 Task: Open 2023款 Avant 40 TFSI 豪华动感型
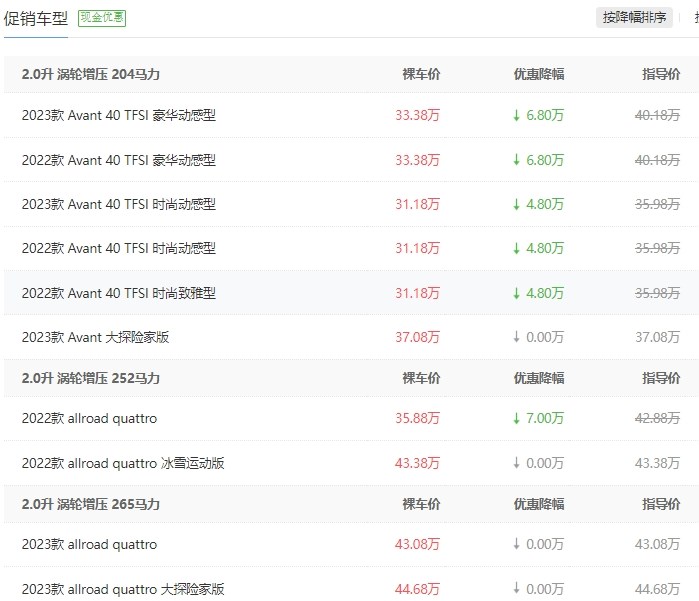coord(119,115)
